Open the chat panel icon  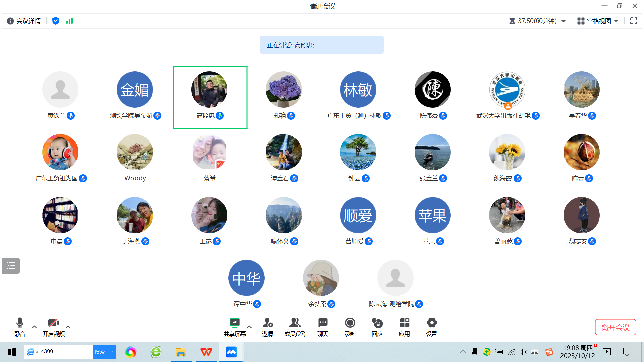(x=323, y=323)
